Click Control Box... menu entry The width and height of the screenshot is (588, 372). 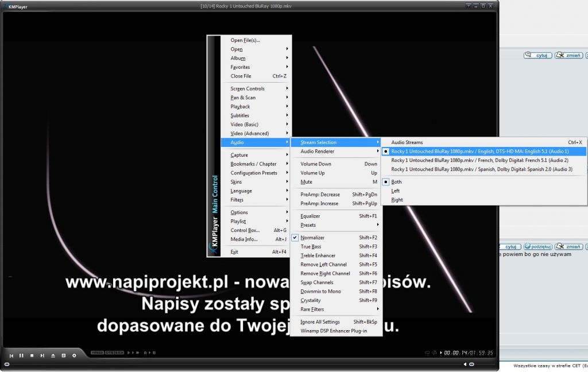(x=256, y=230)
